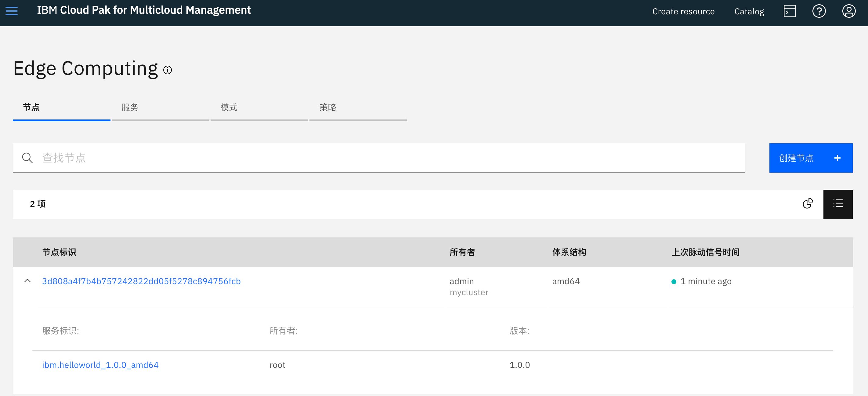Click the 所有者 column header
This screenshot has height=396, width=868.
tap(462, 252)
